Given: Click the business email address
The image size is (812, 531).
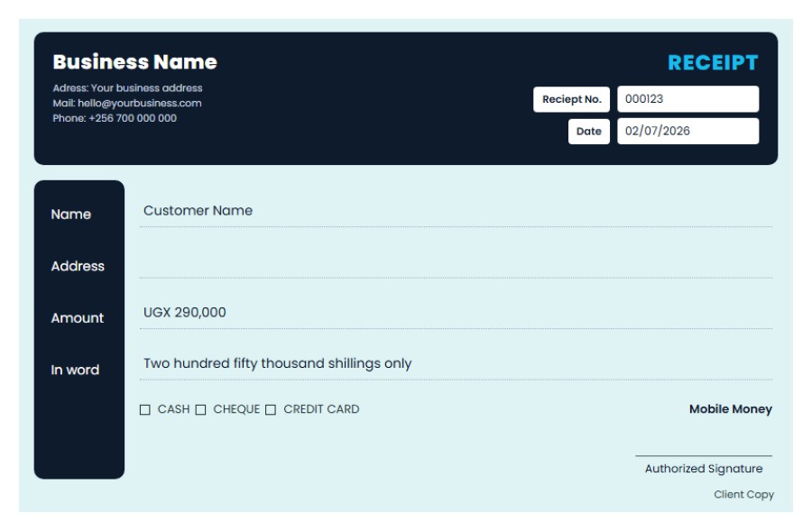Looking at the screenshot, I should pyautogui.click(x=139, y=103).
